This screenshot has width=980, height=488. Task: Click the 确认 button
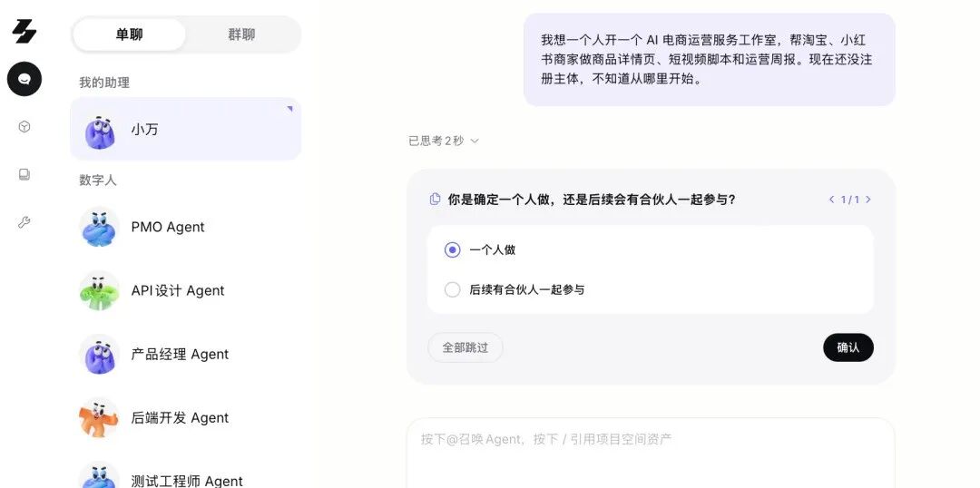click(848, 347)
